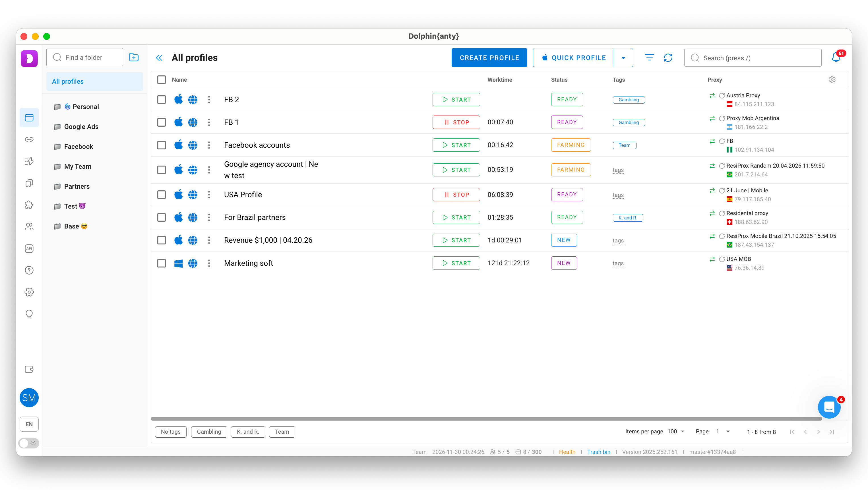Add tags on Revenue $1,000 row

tap(618, 240)
